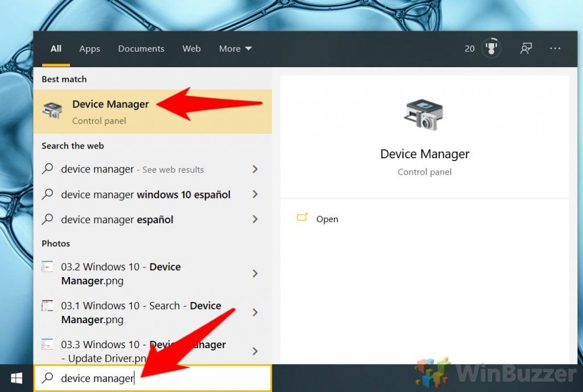The width and height of the screenshot is (583, 392).
Task: Click the magnifier icon beside 'device manager español'
Action: point(48,220)
